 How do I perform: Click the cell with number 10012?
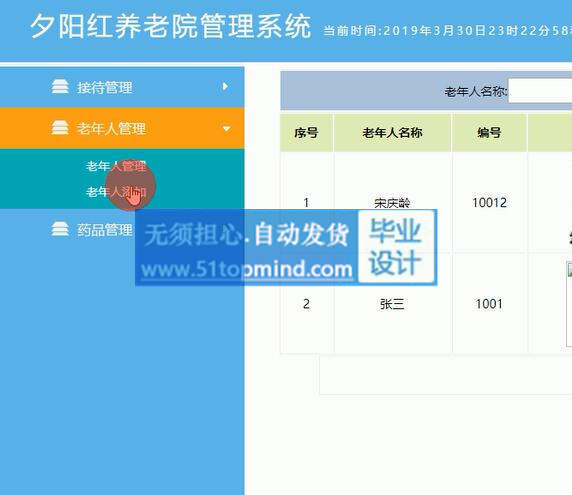coord(489,202)
